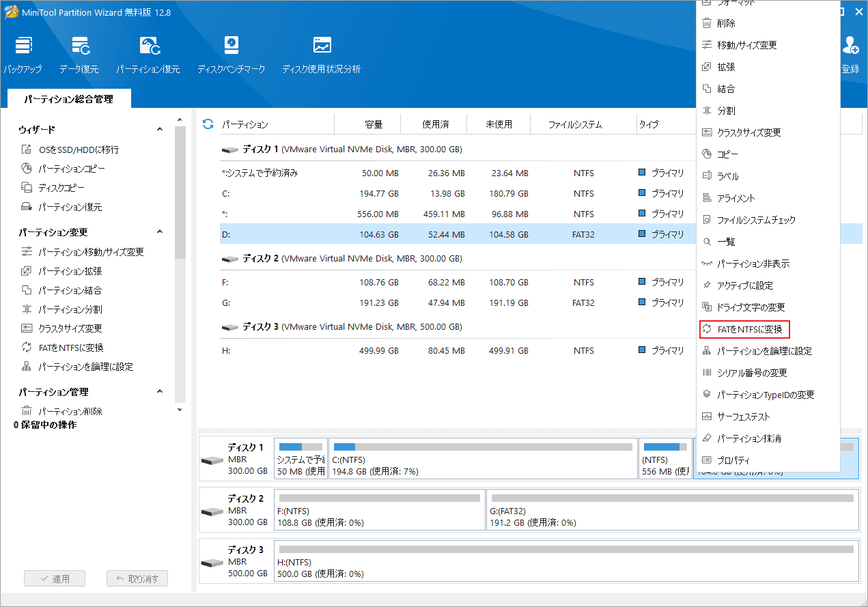
Task: Select パーティション削除 in the sidebar
Action: point(61,412)
